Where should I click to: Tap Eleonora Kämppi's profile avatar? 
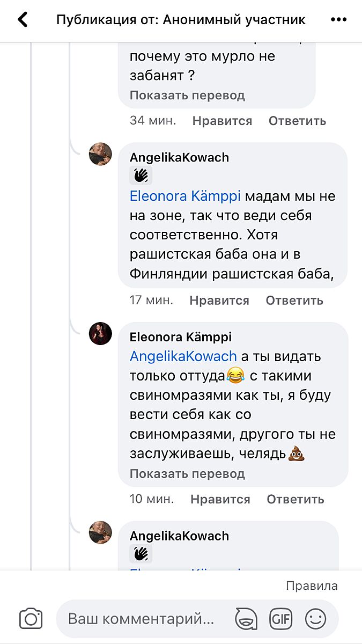click(x=100, y=334)
